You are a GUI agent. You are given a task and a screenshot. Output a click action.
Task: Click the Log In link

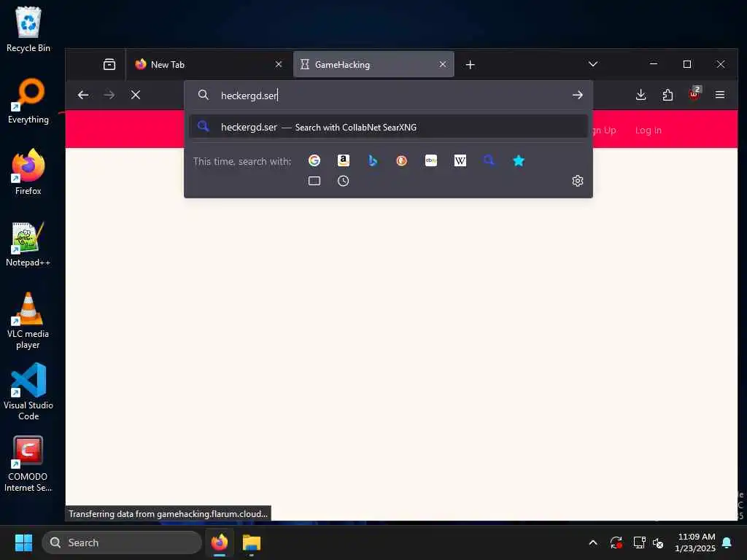click(x=649, y=130)
